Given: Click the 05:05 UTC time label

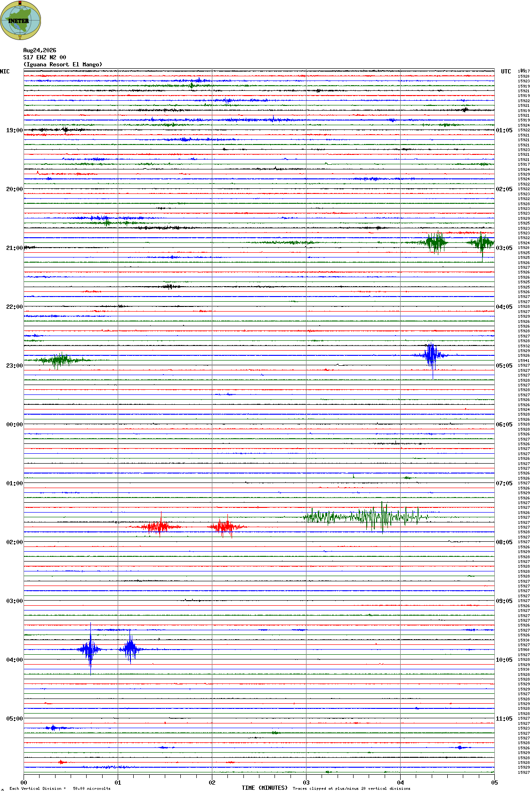Looking at the screenshot, I should tap(504, 366).
